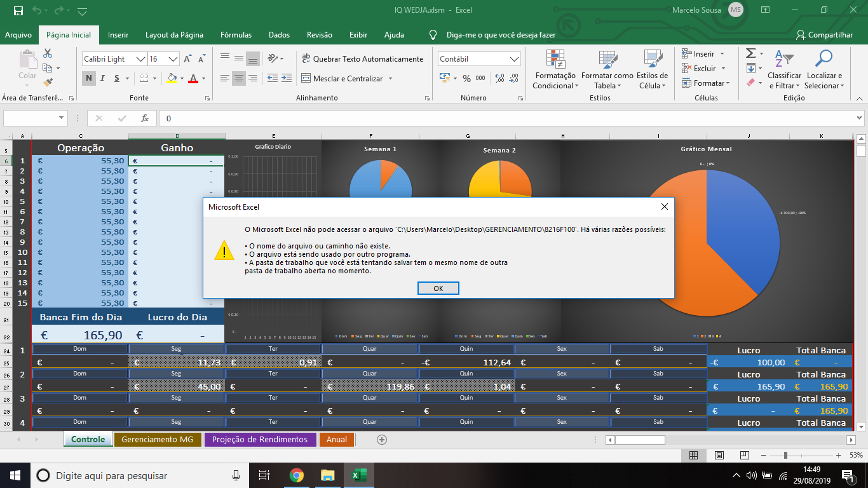Viewport: 868px width, 488px height.
Task: Click the Formatar como Tabela button
Action: coord(607,70)
